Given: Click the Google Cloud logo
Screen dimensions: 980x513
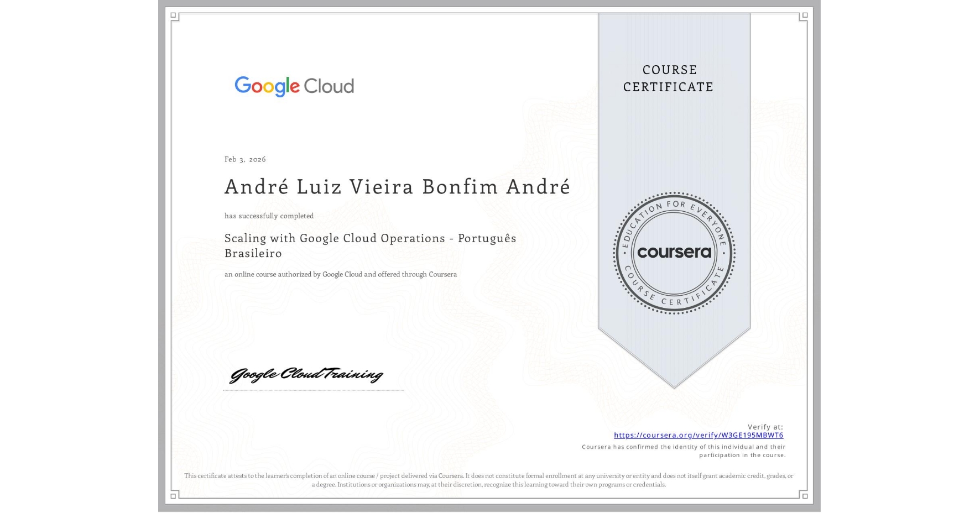Looking at the screenshot, I should pos(294,86).
